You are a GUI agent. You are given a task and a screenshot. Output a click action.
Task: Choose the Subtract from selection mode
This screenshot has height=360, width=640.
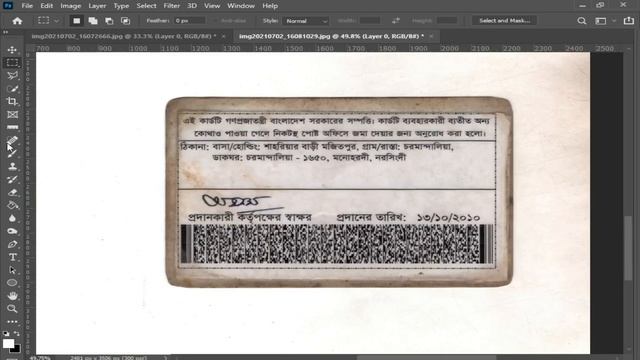(x=109, y=20)
